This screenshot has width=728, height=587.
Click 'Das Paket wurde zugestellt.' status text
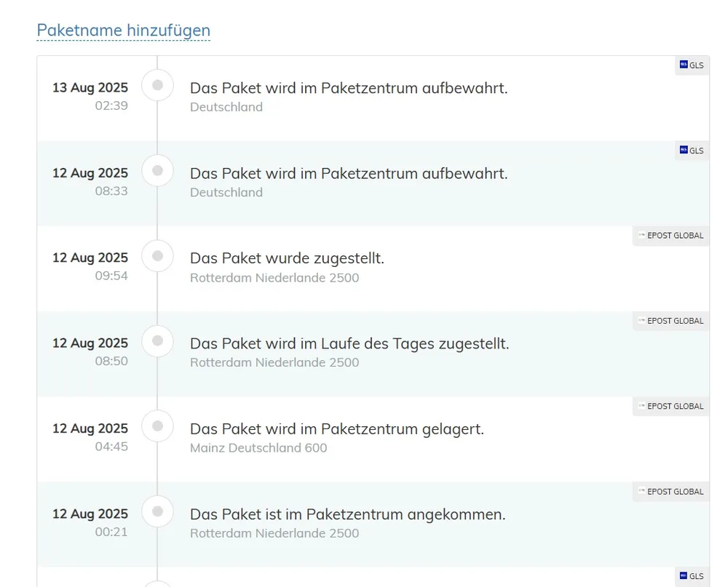[287, 258]
